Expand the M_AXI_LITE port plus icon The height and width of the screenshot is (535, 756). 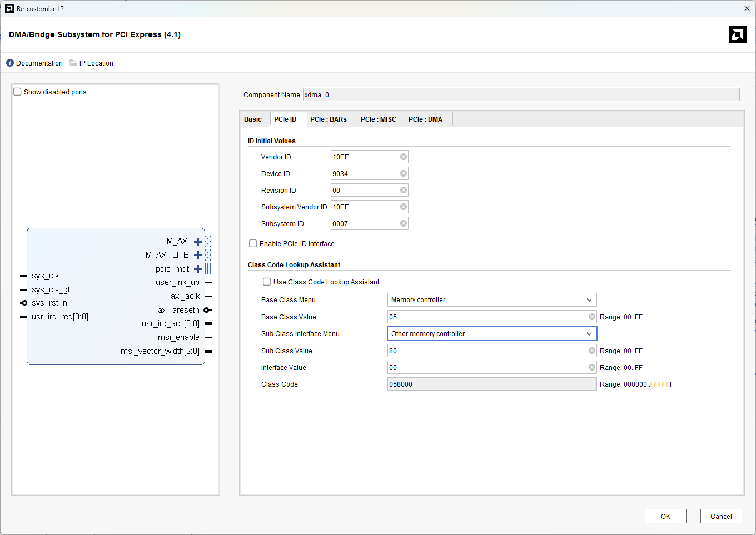[198, 256]
